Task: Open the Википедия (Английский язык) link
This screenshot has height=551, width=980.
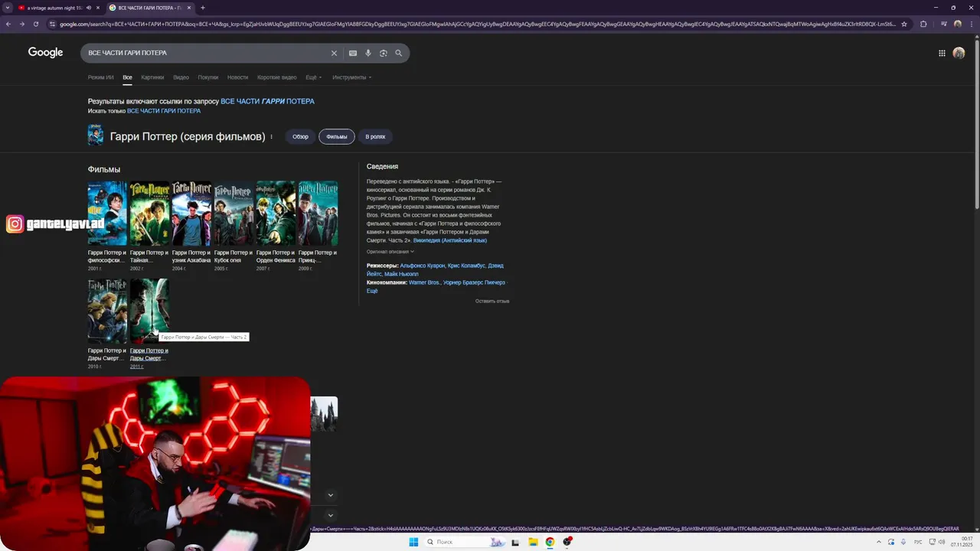Action: [x=450, y=240]
